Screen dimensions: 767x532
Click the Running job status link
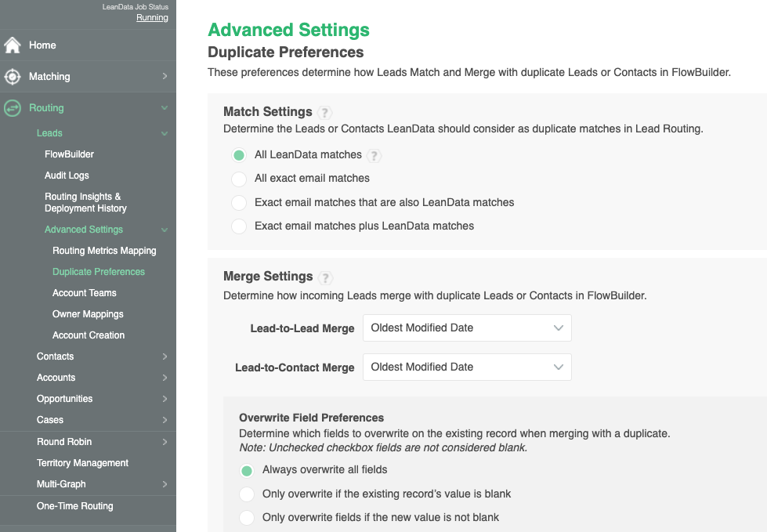(x=152, y=18)
